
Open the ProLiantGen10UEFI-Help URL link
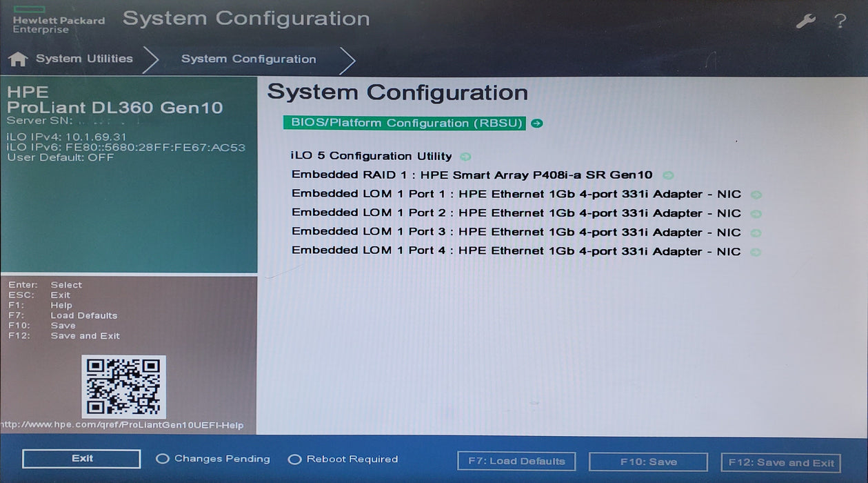[122, 425]
